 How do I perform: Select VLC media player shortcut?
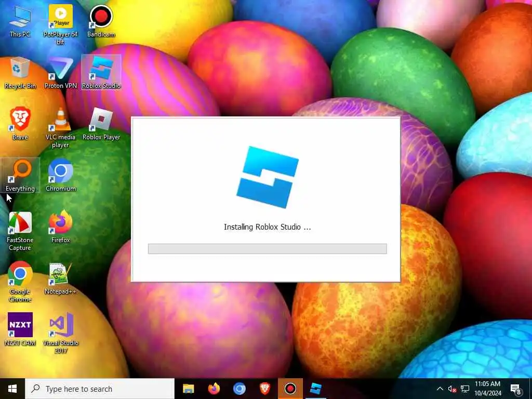click(x=60, y=128)
